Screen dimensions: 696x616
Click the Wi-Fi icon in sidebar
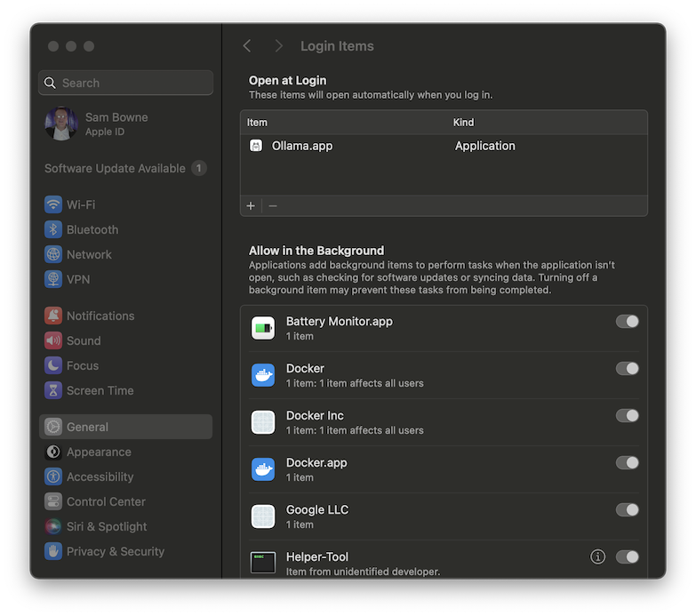[x=53, y=204]
